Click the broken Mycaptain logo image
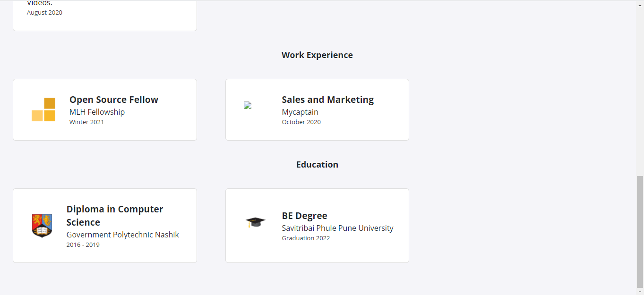 click(x=248, y=106)
